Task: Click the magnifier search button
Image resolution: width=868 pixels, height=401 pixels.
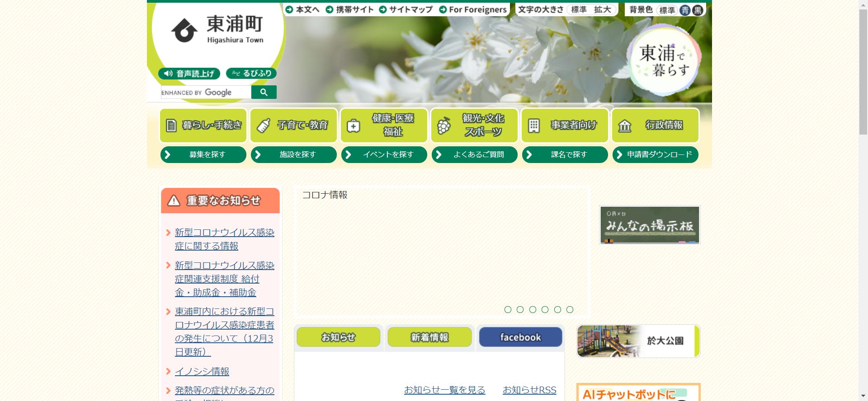Action: point(264,92)
